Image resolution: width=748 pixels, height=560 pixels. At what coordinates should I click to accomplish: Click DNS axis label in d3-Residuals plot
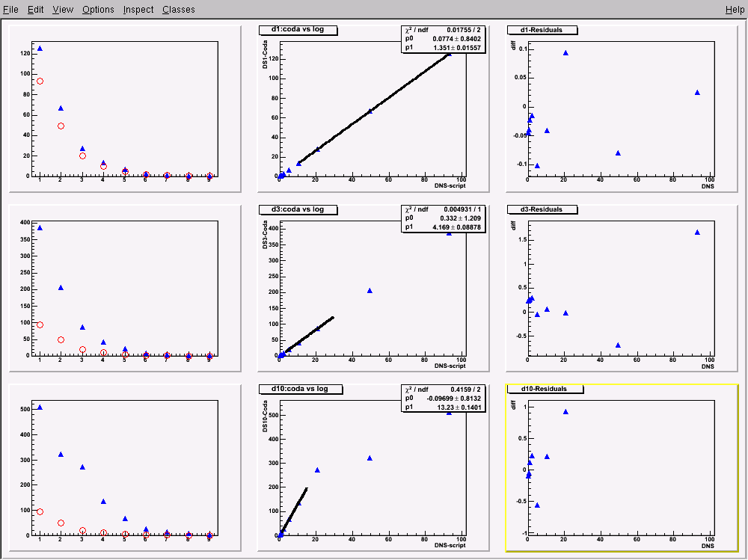click(708, 366)
